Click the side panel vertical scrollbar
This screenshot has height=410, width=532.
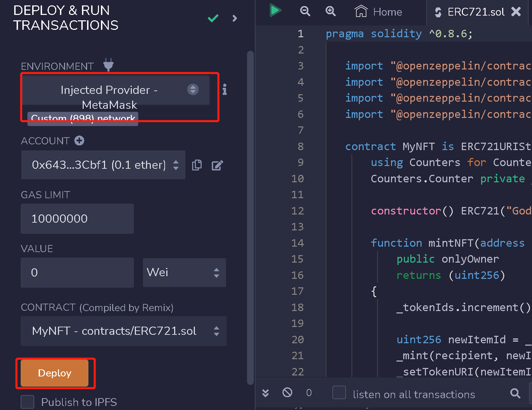point(250,218)
